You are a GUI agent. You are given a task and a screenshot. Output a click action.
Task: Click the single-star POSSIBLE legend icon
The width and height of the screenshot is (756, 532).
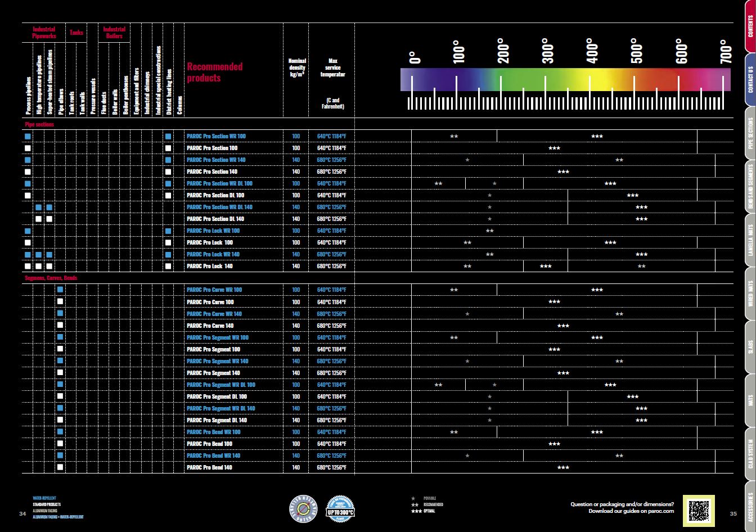point(413,498)
